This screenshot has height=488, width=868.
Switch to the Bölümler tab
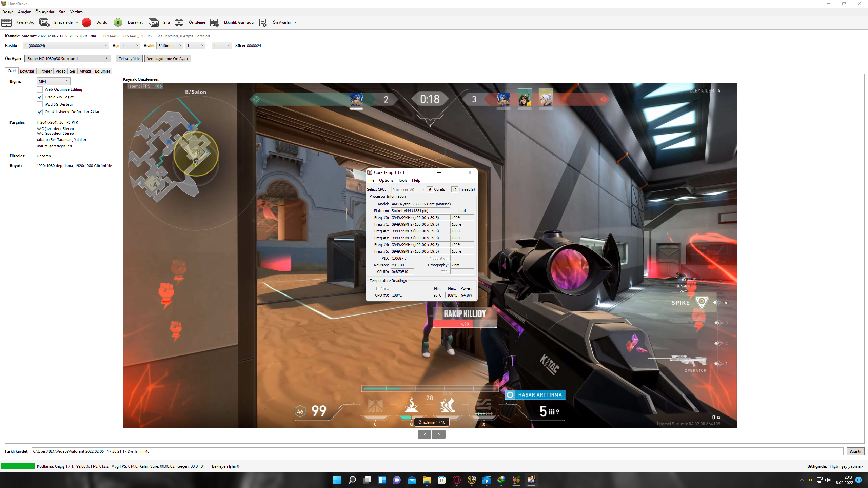tap(102, 71)
